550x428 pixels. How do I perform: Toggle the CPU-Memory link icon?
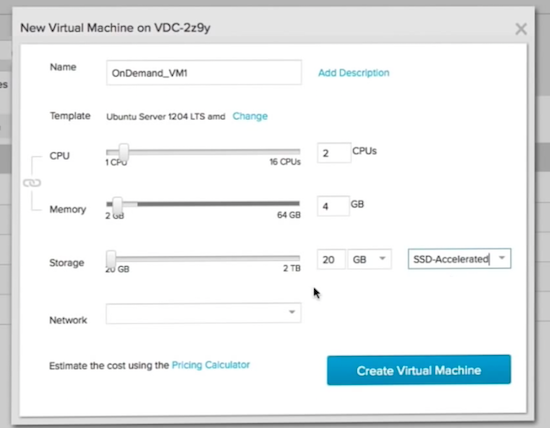tap(32, 183)
